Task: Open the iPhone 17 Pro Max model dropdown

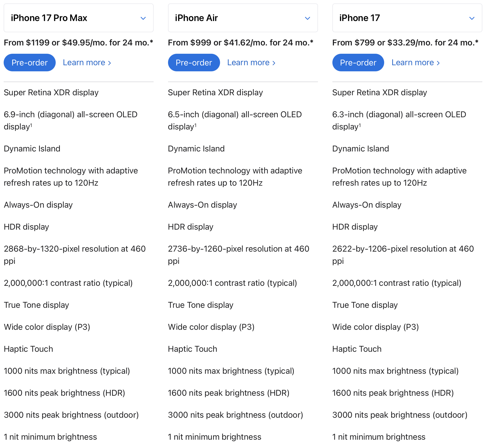Action: [x=78, y=18]
